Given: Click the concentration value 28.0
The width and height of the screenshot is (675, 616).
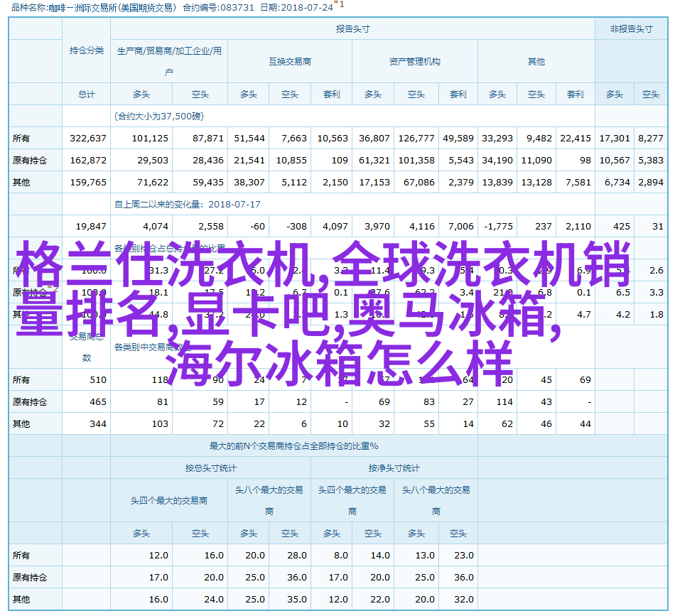Looking at the screenshot, I should coord(297,556).
